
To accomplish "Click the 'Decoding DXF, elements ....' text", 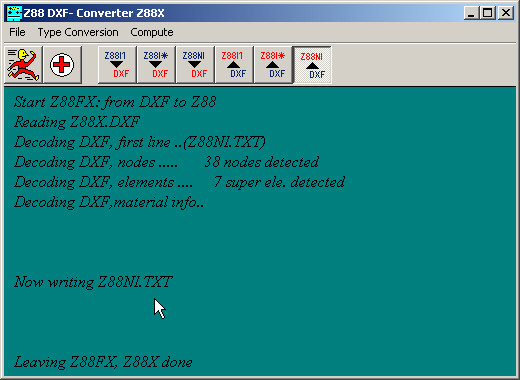I will 103,182.
